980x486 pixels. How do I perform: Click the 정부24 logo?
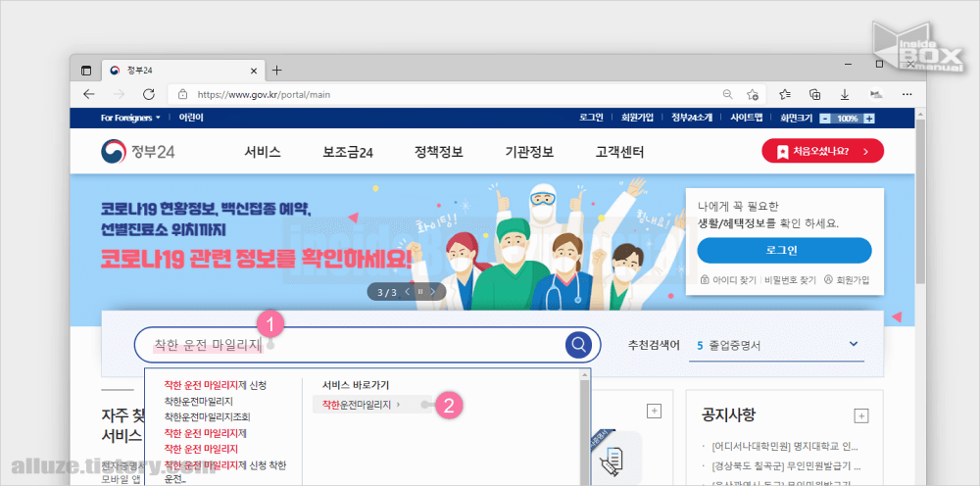tap(137, 151)
